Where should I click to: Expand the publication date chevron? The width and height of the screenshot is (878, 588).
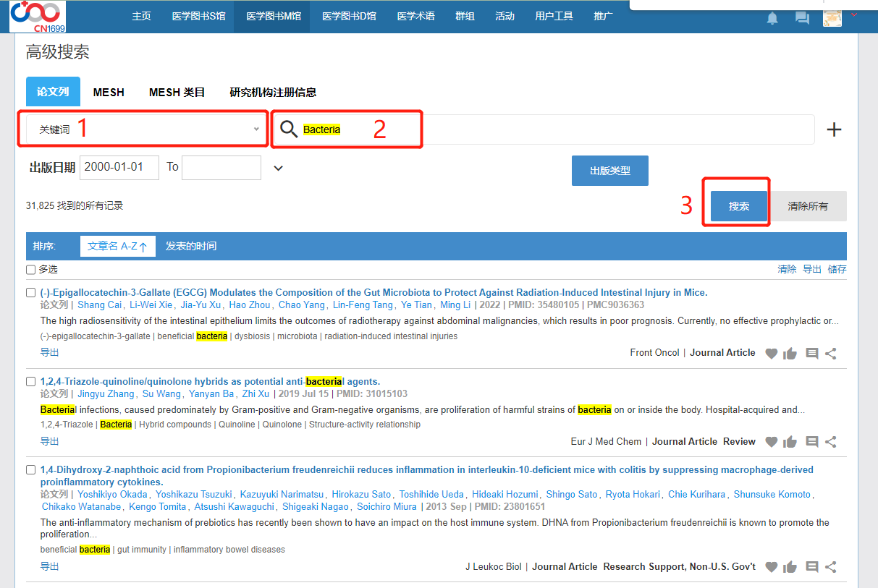point(278,169)
